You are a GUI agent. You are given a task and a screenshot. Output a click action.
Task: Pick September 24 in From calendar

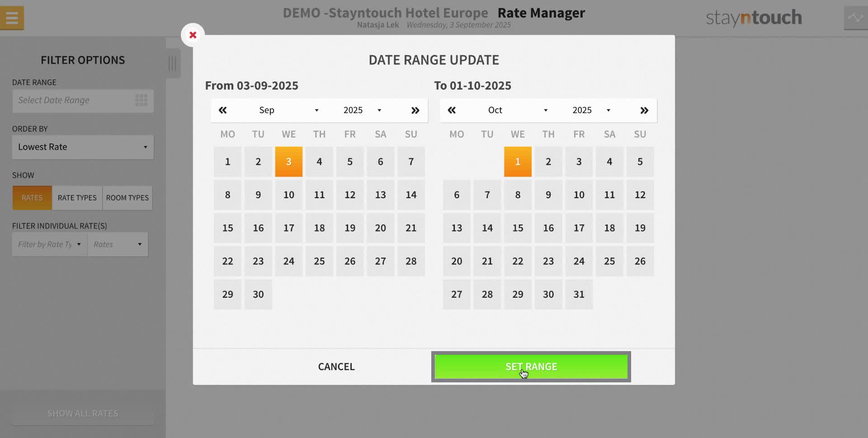tap(289, 261)
